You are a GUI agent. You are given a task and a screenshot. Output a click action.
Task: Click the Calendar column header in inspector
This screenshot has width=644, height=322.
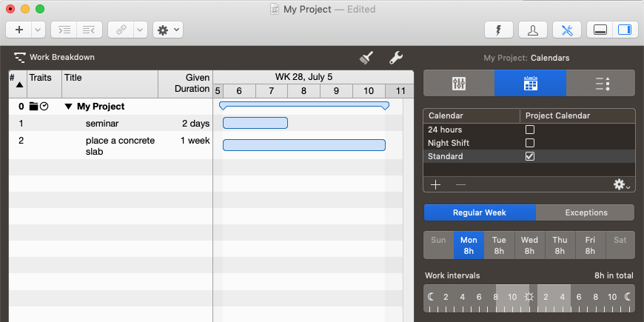(x=472, y=115)
